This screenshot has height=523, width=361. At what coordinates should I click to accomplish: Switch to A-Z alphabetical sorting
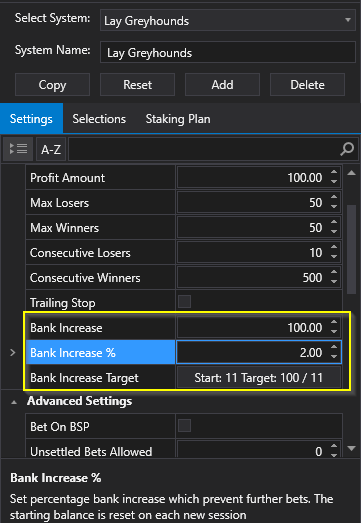coord(51,149)
